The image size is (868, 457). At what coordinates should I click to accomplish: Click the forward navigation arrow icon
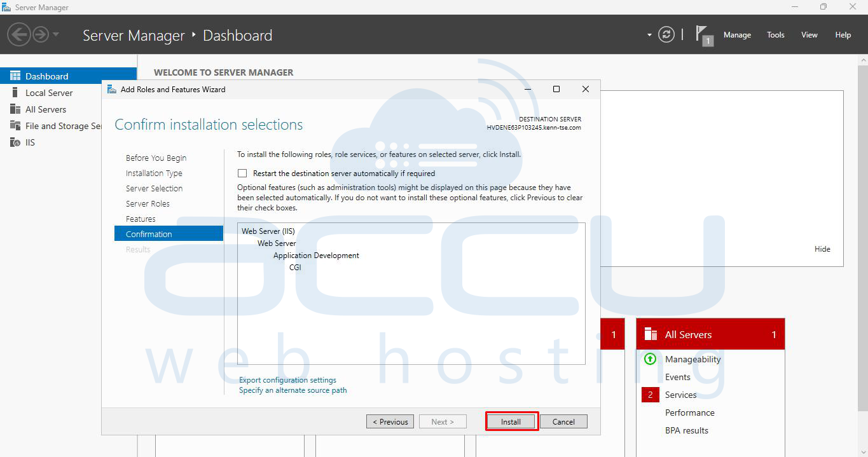click(41, 34)
